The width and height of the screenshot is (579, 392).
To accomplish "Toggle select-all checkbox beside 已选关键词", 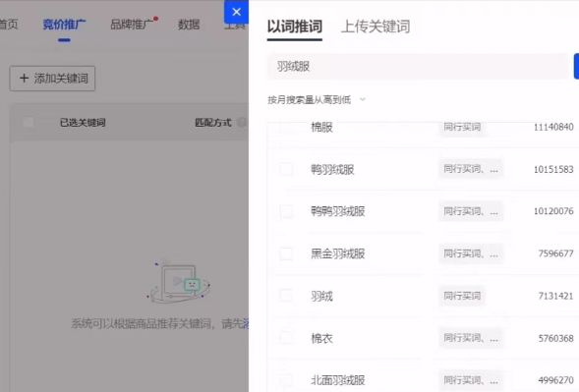I will (x=29, y=123).
